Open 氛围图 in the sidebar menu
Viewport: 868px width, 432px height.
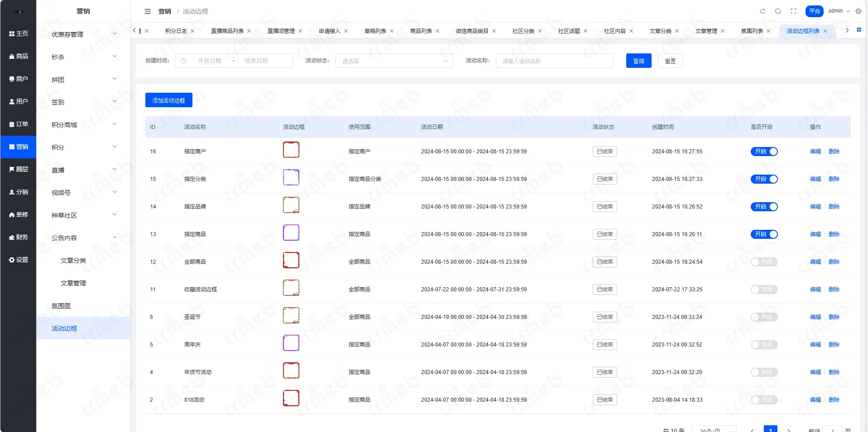83,305
